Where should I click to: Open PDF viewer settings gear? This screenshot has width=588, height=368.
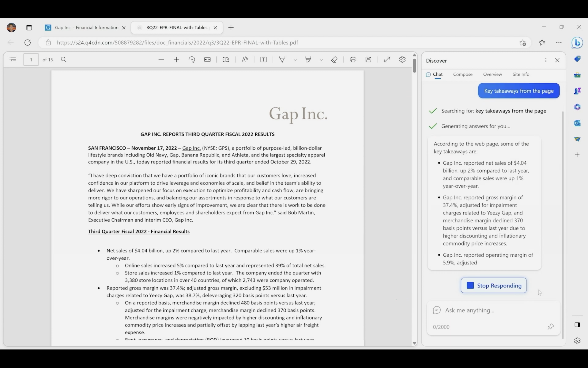point(402,60)
